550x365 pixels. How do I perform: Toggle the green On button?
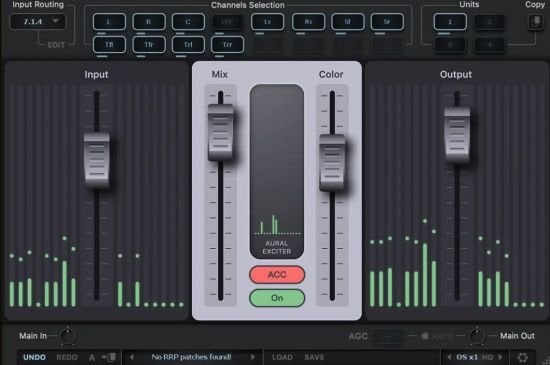(x=277, y=298)
